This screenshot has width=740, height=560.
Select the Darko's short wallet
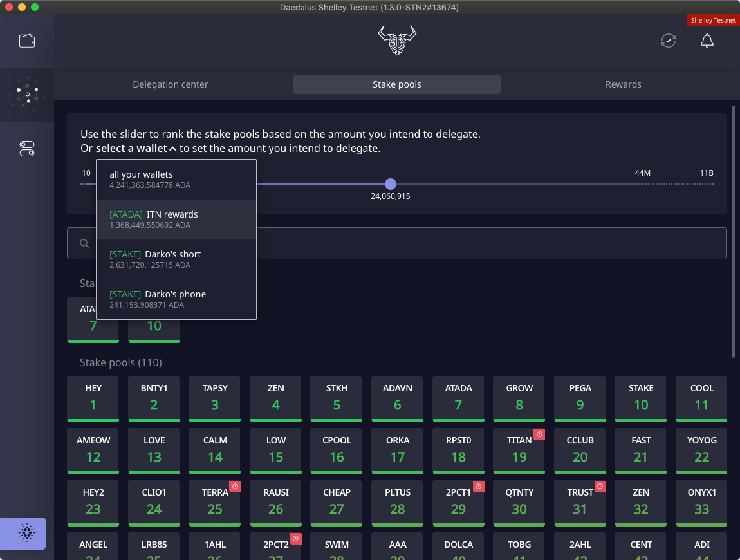[176, 259]
